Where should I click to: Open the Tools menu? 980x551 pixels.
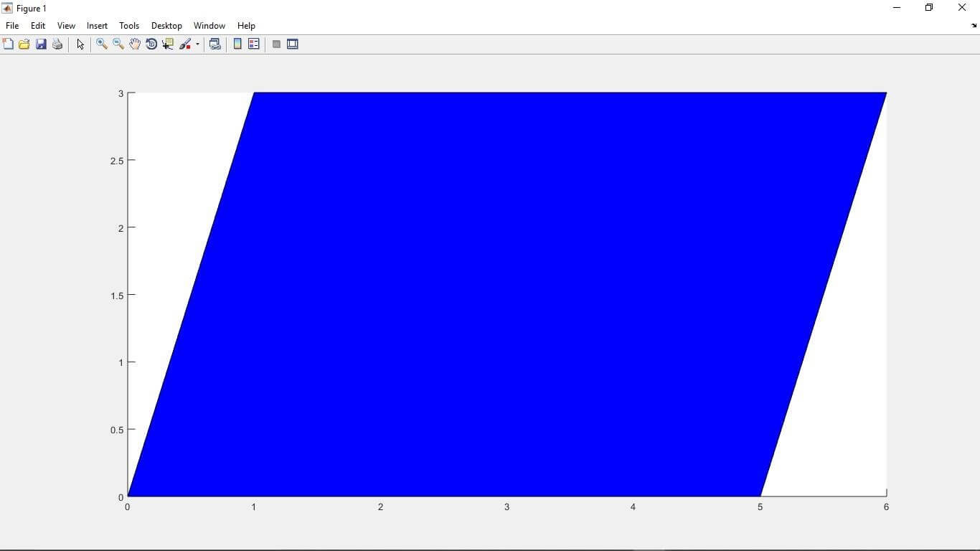(x=128, y=25)
